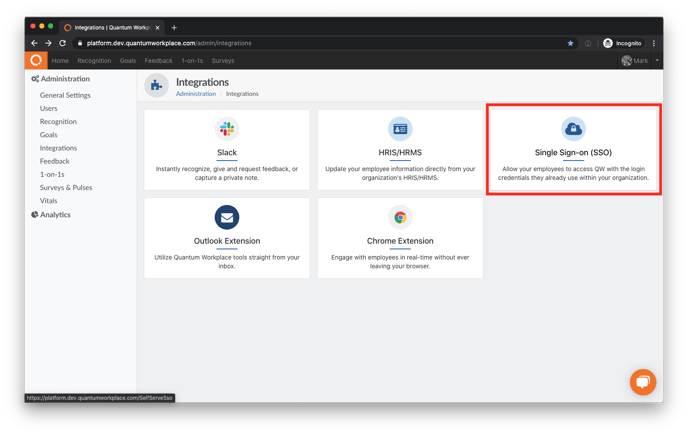Screen dimensions: 688x435
Task: Click the bookmark star in address bar
Action: coord(570,43)
